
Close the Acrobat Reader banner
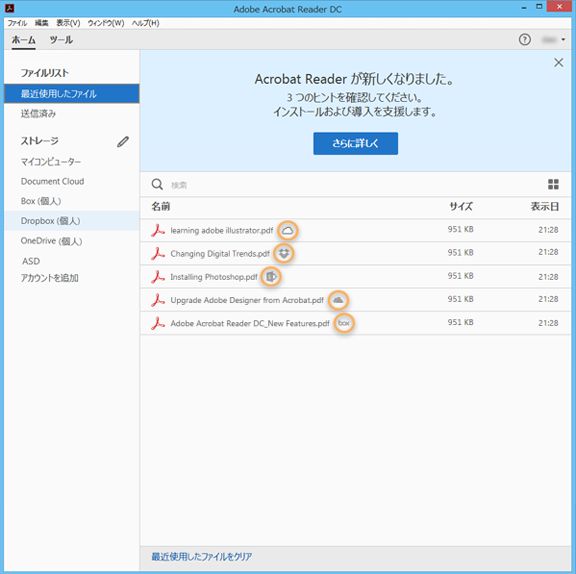pos(558,62)
